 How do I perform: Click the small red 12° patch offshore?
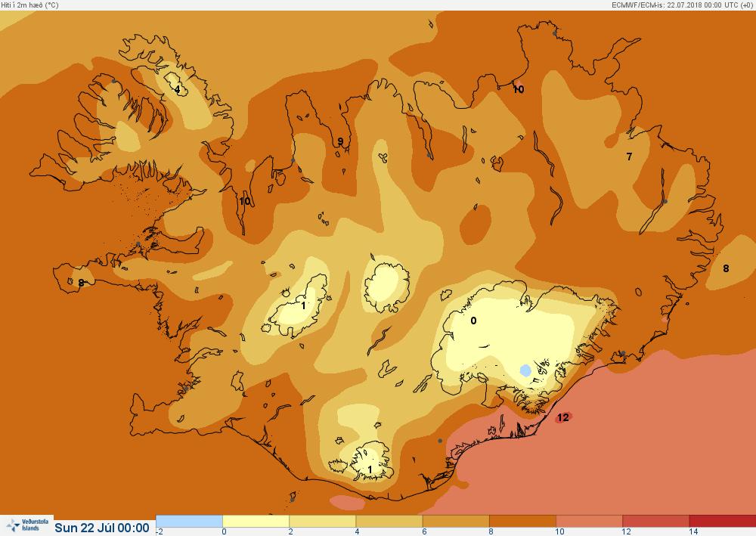tap(562, 417)
